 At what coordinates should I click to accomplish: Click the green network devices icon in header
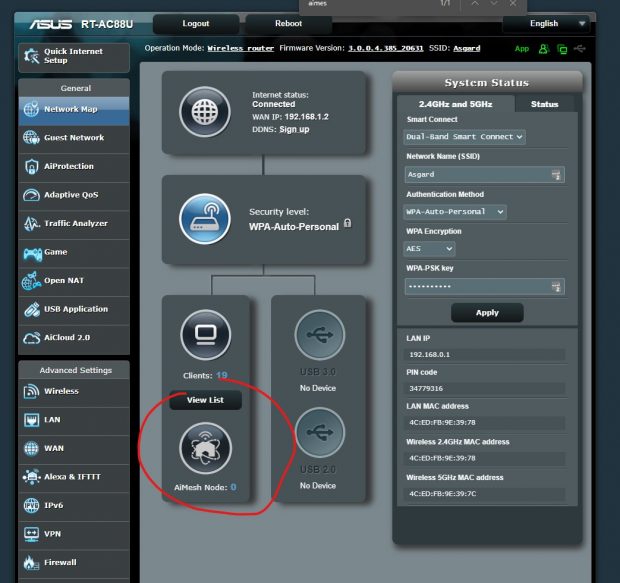tap(562, 49)
